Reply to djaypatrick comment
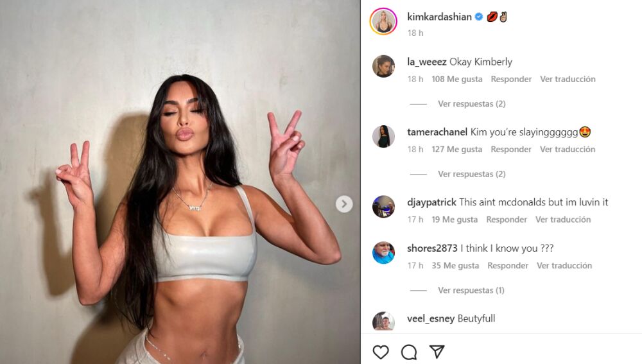Screen dimensions: 642x364 point(507,220)
